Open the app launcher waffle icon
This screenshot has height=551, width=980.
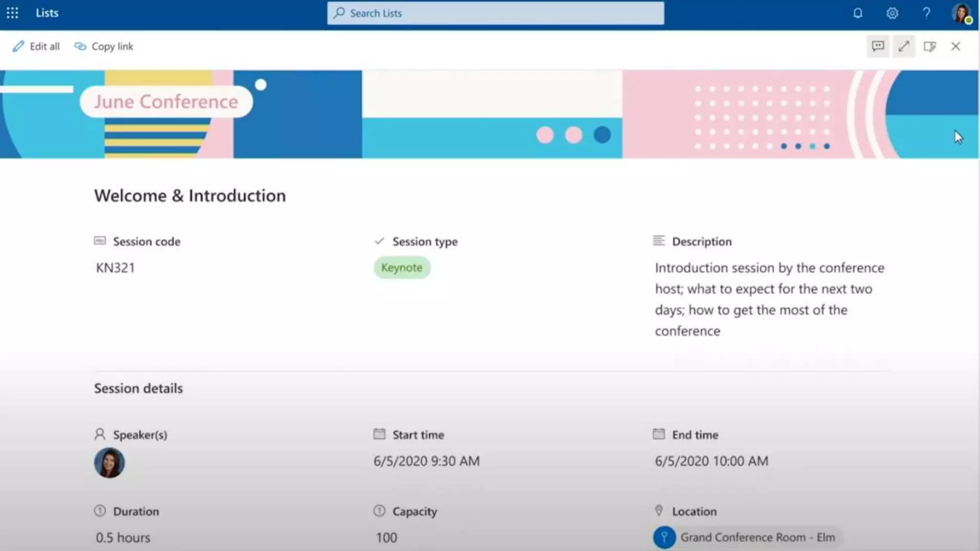[12, 13]
